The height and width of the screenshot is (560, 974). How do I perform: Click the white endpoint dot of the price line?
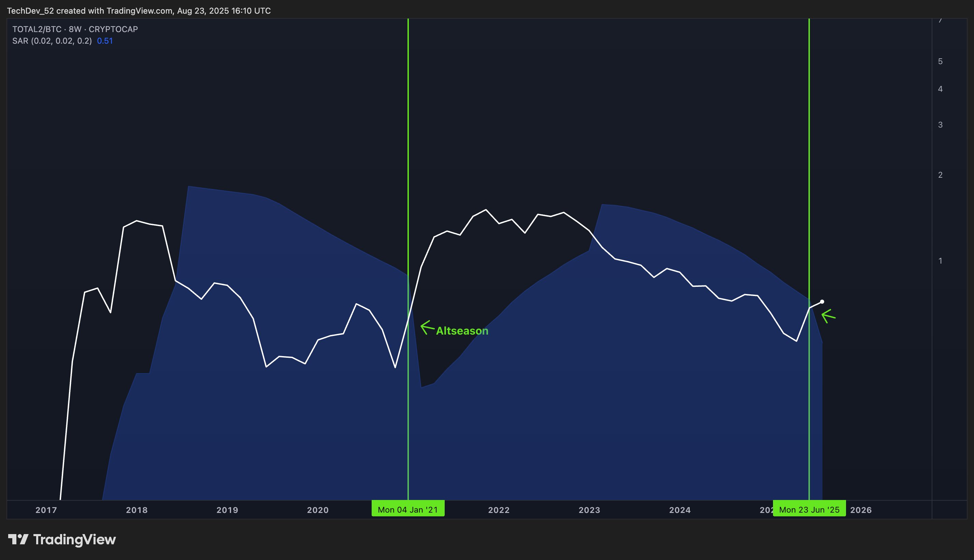tap(822, 302)
